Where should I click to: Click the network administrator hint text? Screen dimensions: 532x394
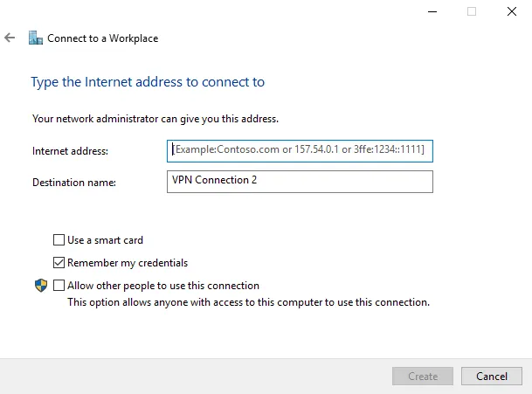155,118
